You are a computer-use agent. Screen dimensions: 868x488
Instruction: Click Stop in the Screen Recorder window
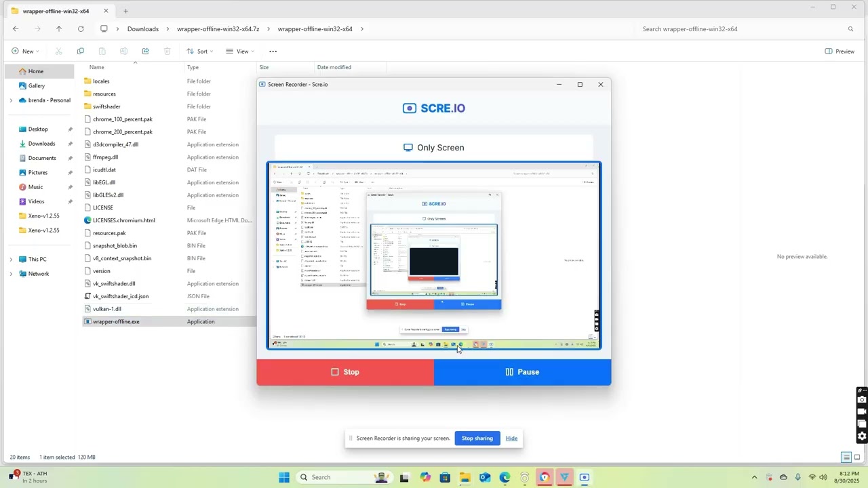345,372
